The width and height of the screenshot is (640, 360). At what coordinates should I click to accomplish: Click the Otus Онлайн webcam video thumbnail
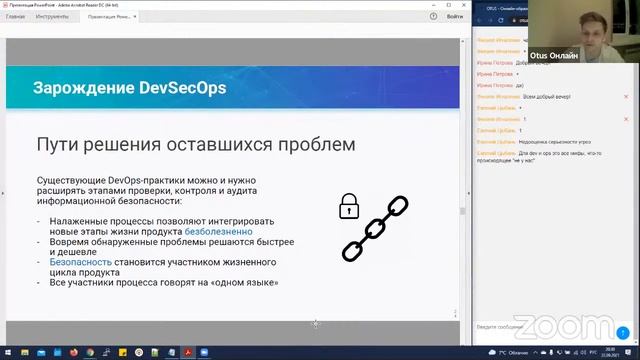(584, 31)
